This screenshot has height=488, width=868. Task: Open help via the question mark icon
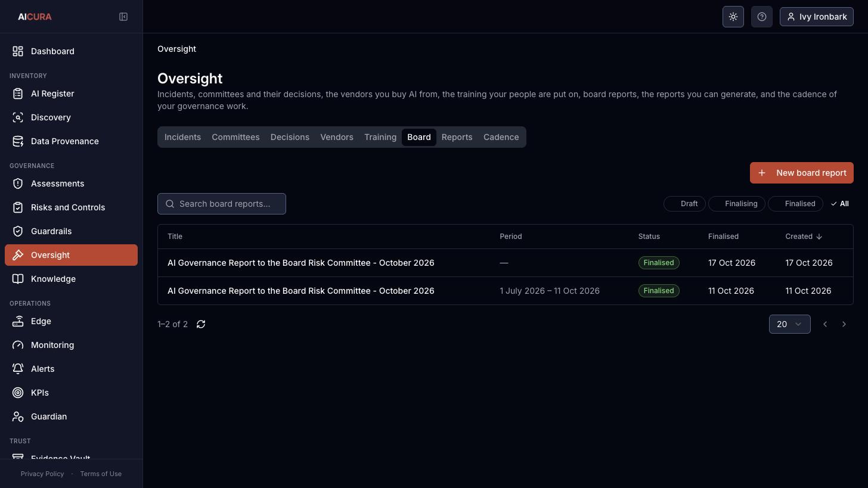point(762,17)
